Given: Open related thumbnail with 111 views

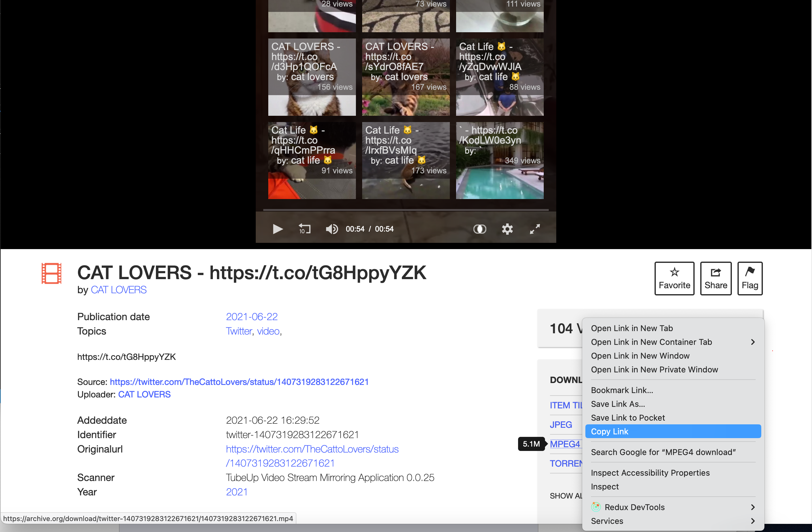Looking at the screenshot, I should (x=500, y=16).
